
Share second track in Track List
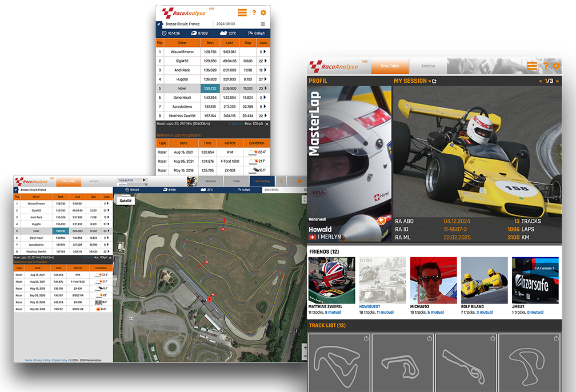(x=429, y=338)
